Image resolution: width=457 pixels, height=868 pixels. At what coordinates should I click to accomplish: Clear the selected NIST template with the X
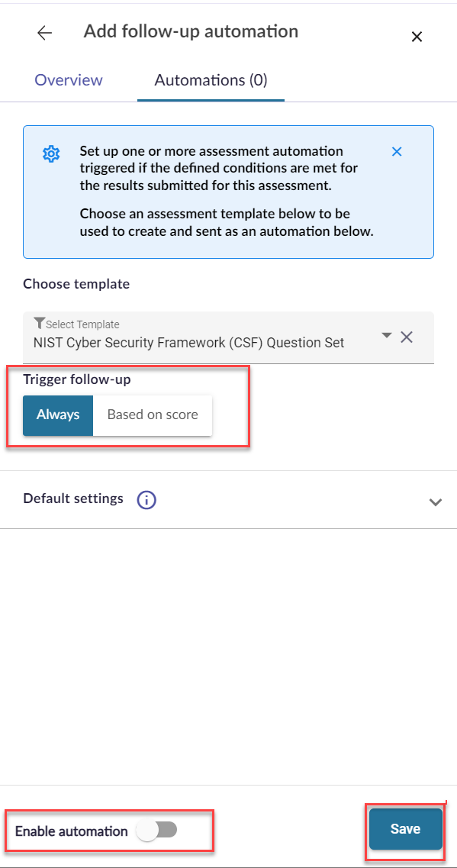(407, 336)
